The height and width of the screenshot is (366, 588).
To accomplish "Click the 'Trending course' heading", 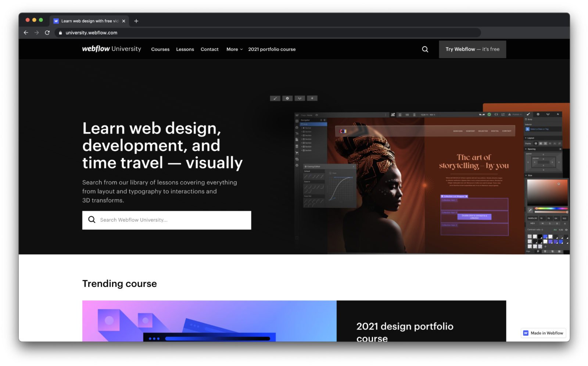I will 119,284.
